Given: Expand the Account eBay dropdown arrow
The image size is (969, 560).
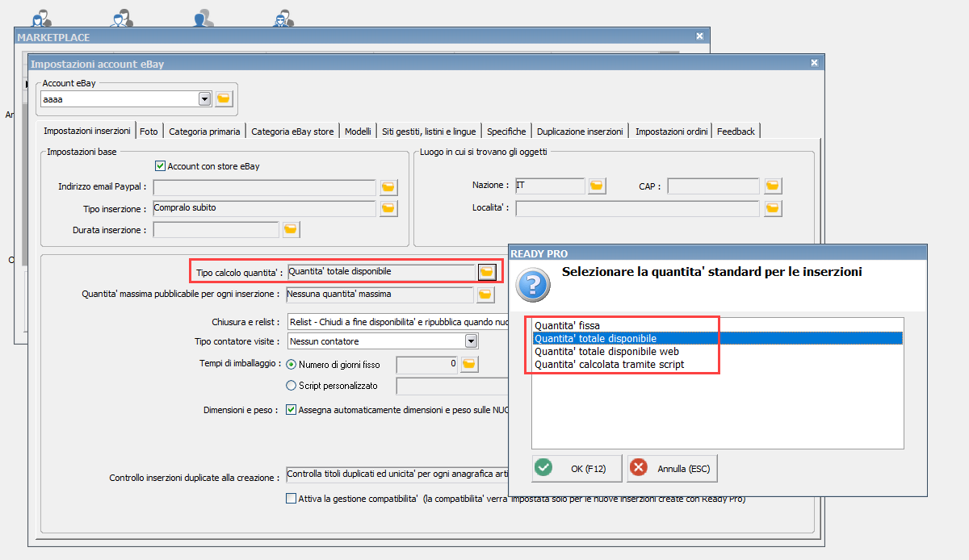Looking at the screenshot, I should (204, 99).
